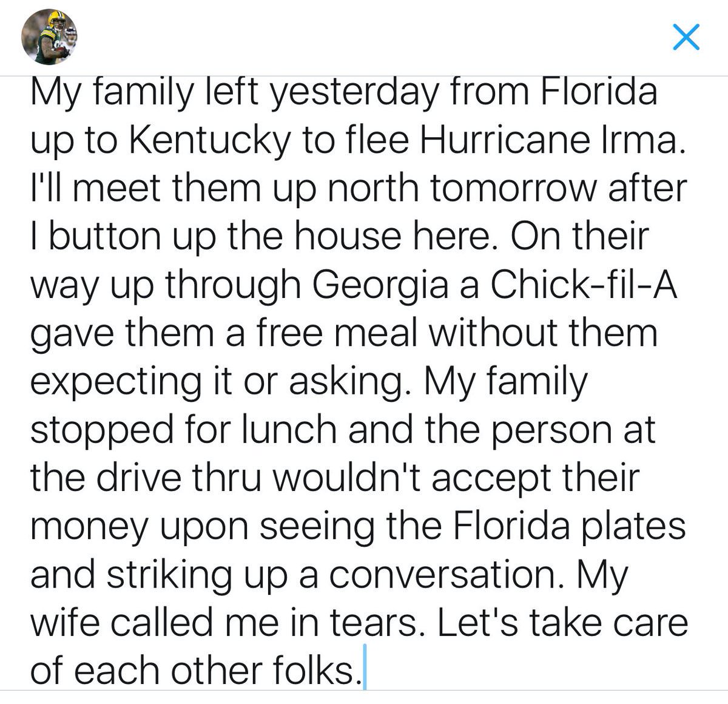Place cursor on the word "money"
Viewport: 728px width, 704px height.
click(89, 526)
